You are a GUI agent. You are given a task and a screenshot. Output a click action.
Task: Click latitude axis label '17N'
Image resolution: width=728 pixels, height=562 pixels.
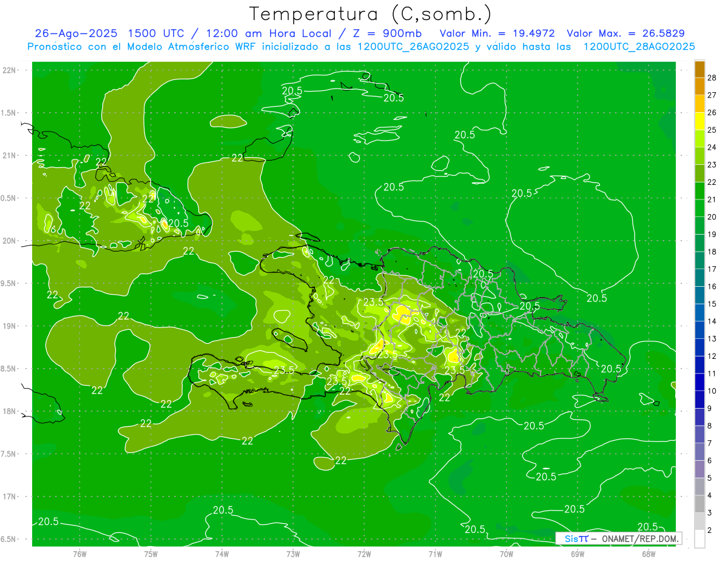coord(10,497)
